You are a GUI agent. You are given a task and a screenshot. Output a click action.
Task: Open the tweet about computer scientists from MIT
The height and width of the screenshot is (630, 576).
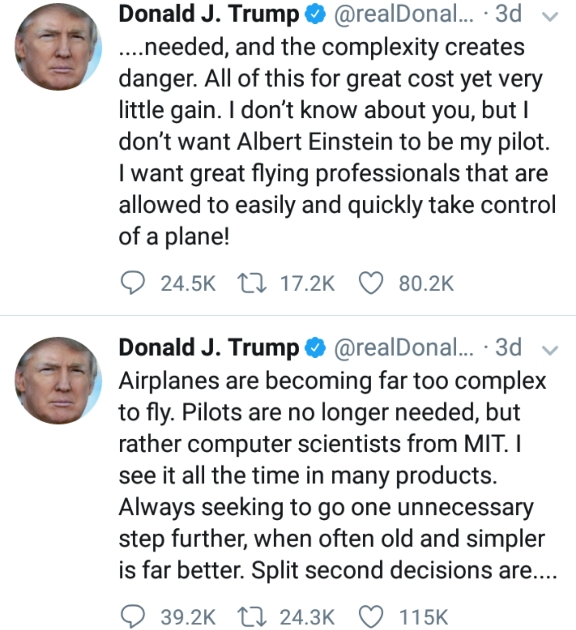(337, 475)
